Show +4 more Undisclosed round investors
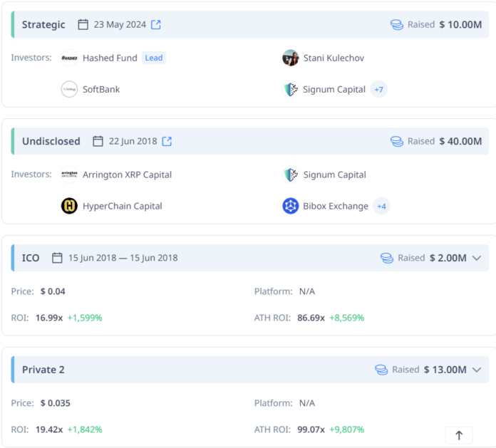 click(381, 206)
